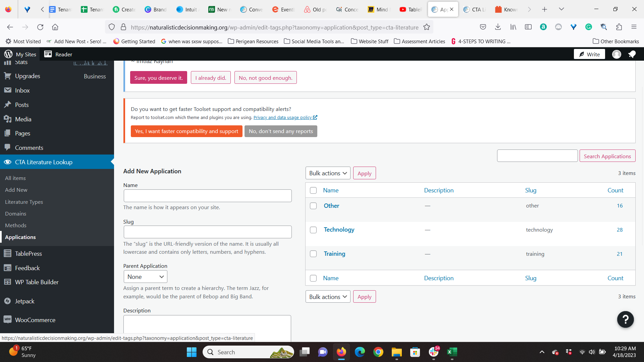644x362 pixels.
Task: Go to Literature Types submenu item
Action: [24, 202]
